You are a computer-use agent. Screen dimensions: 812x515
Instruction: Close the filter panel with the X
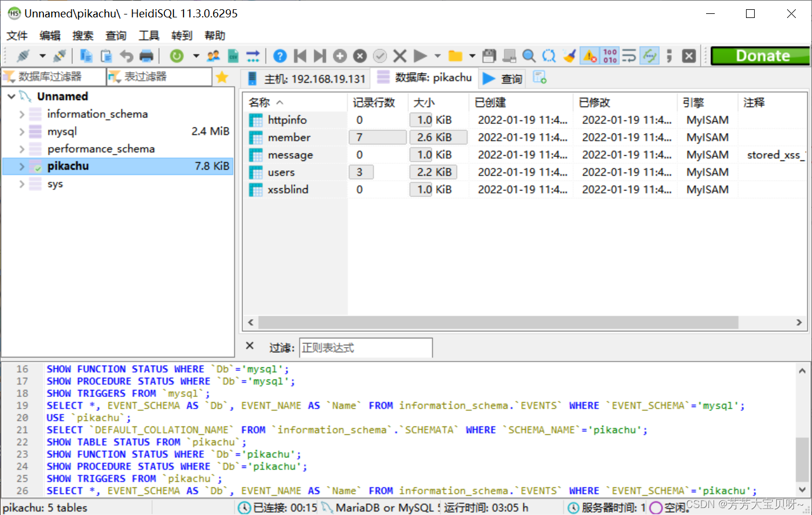(x=249, y=346)
